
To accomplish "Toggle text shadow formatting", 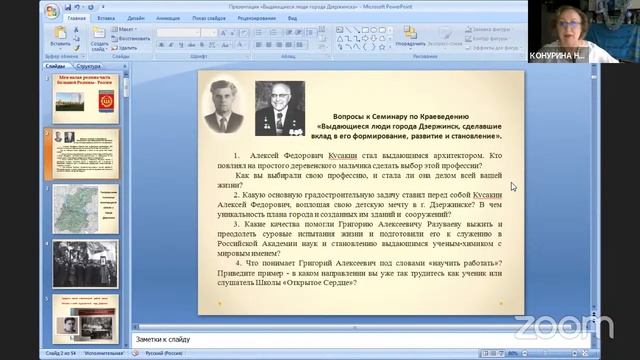I will 202,45.
